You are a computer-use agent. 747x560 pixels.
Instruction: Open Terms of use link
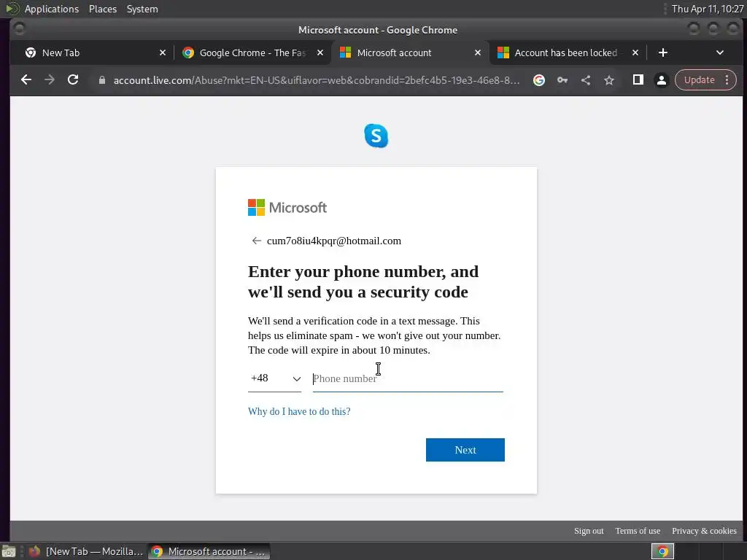click(x=638, y=531)
